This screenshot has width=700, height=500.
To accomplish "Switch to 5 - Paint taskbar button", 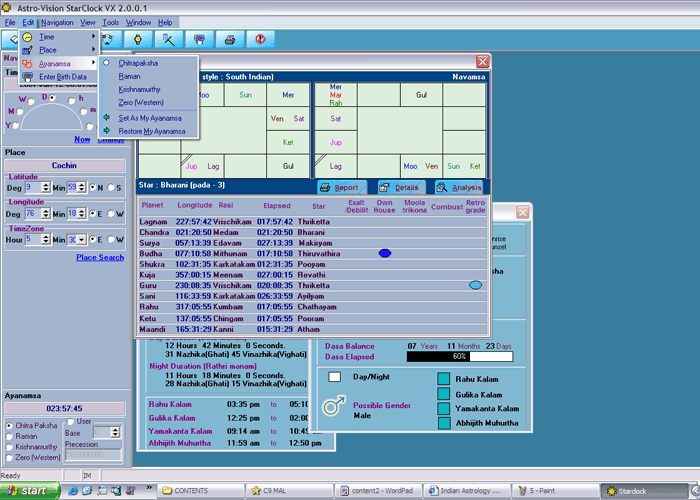I will coord(555,491).
